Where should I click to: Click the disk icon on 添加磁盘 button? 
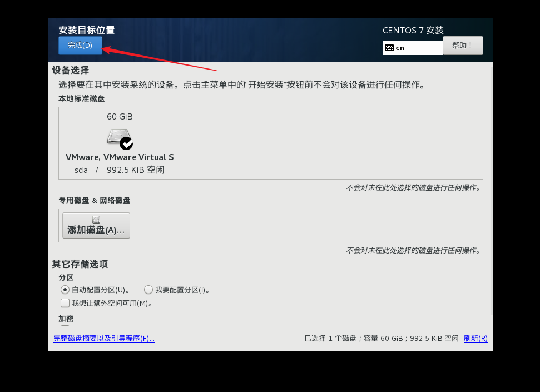(x=96, y=220)
